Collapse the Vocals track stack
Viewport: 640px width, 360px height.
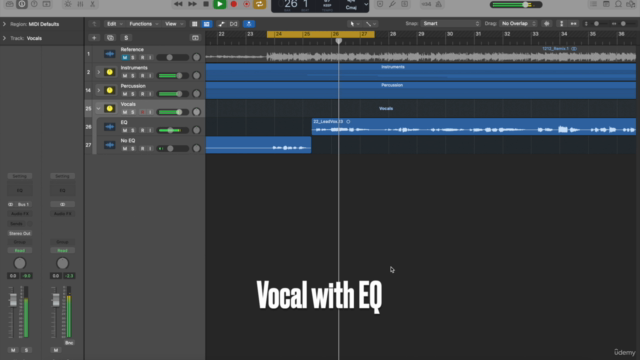pos(98,109)
